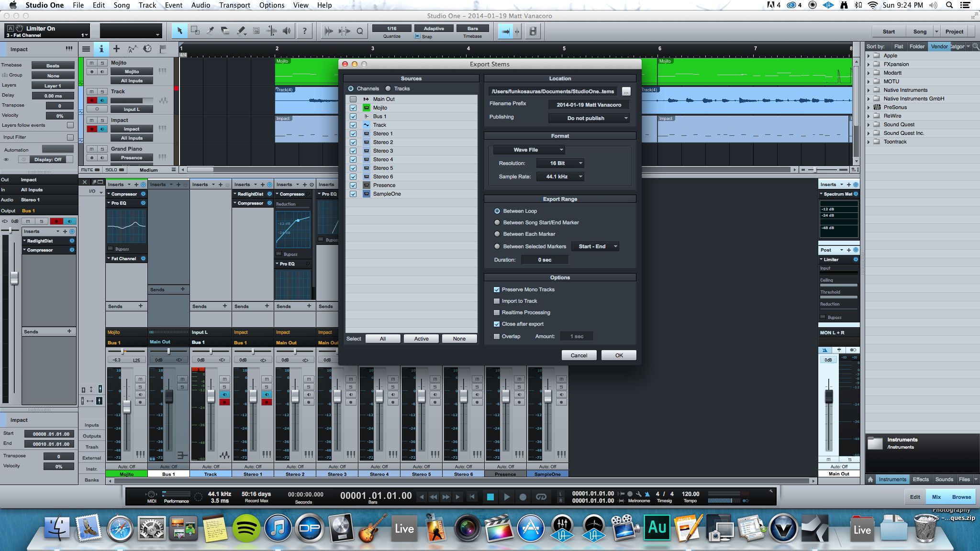
Task: Select Between Each Marker option
Action: 497,234
